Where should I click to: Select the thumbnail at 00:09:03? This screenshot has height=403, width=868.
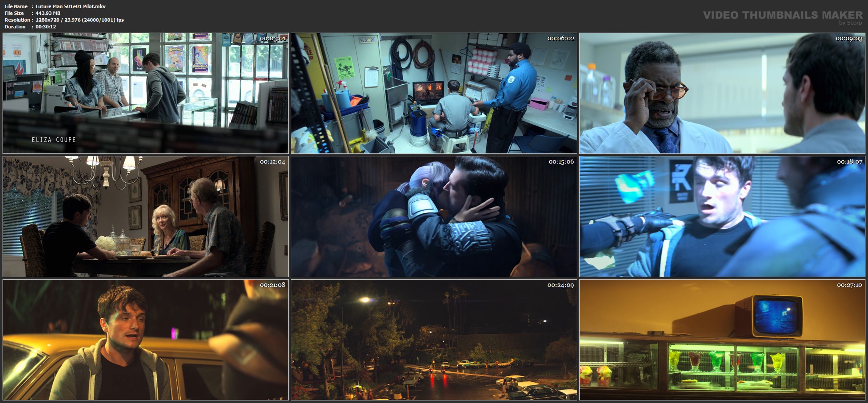point(722,93)
